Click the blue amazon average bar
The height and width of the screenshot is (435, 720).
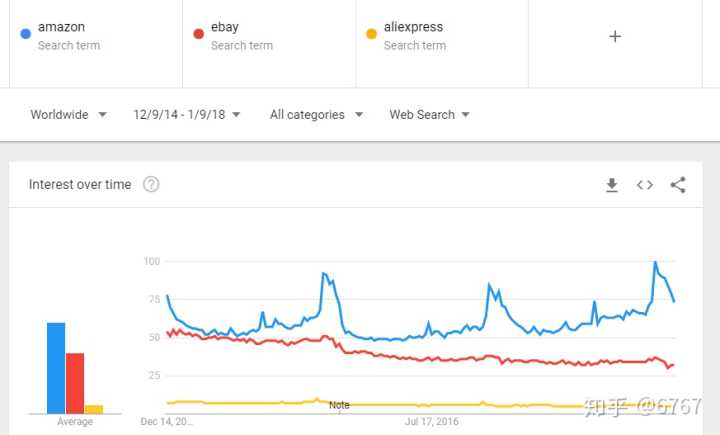56,368
